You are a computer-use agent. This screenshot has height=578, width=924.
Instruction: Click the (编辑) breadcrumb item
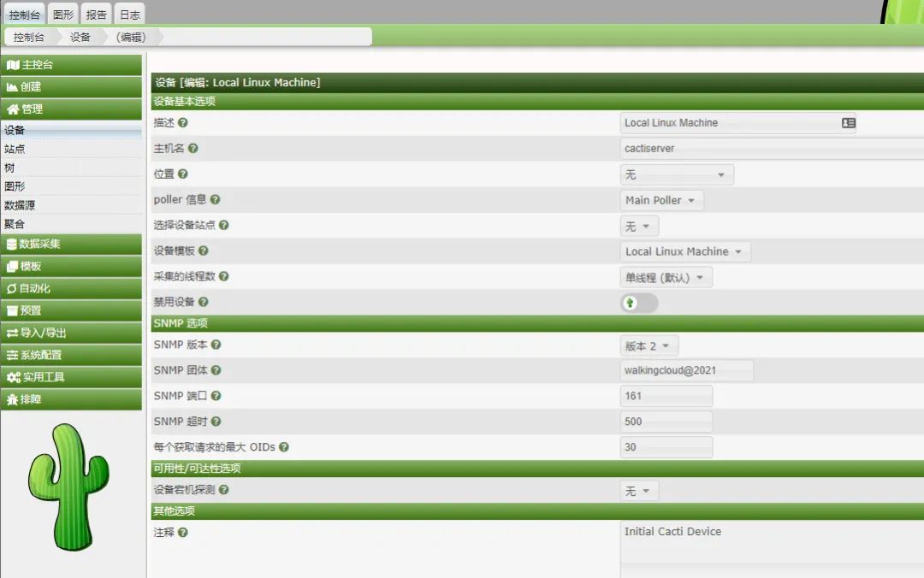131,37
